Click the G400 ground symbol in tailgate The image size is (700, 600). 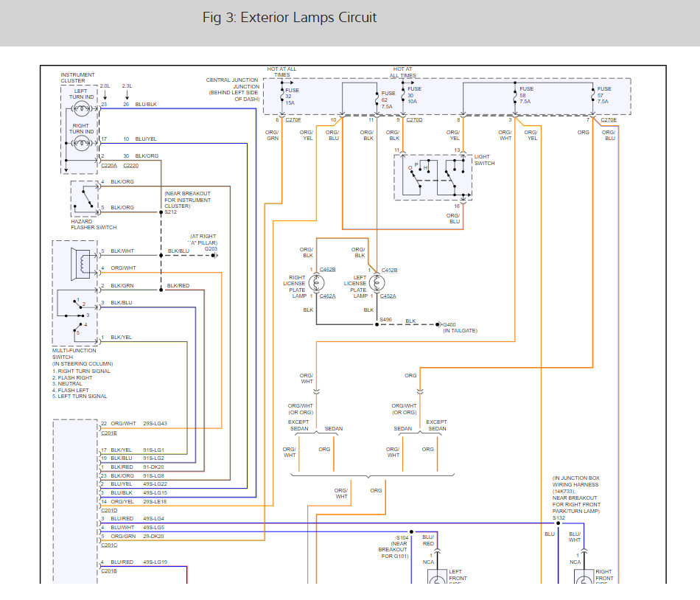(438, 324)
